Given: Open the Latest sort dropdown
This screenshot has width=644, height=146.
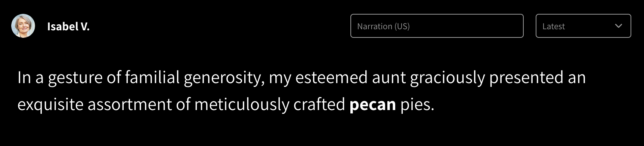Looking at the screenshot, I should (x=583, y=26).
